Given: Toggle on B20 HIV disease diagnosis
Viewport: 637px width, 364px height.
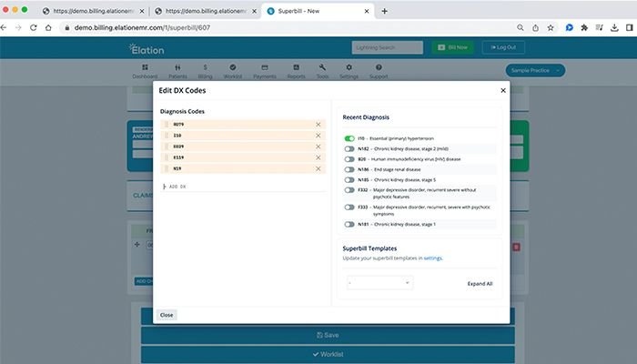Looking at the screenshot, I should pyautogui.click(x=349, y=159).
